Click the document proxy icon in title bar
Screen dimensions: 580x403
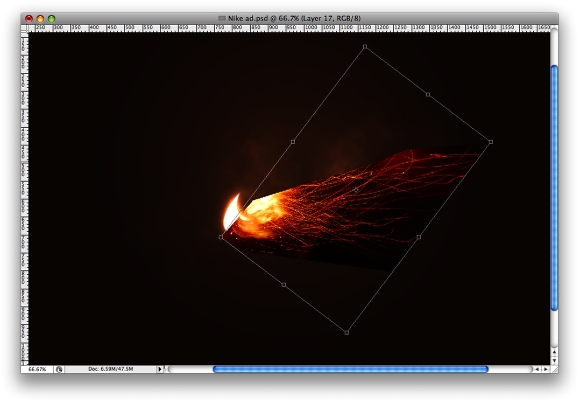[x=222, y=18]
